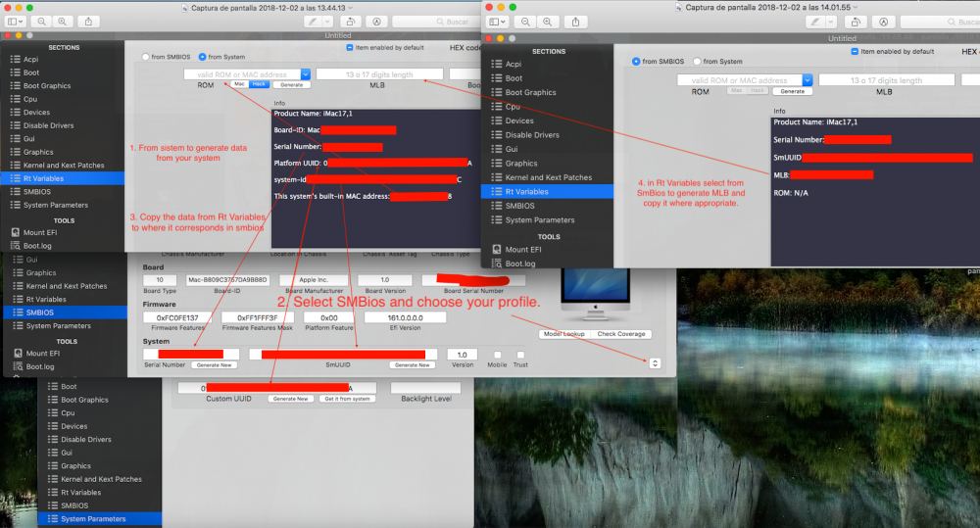This screenshot has width=980, height=528.
Task: Toggle 'Item enabled by default' in right window
Action: coord(855,51)
